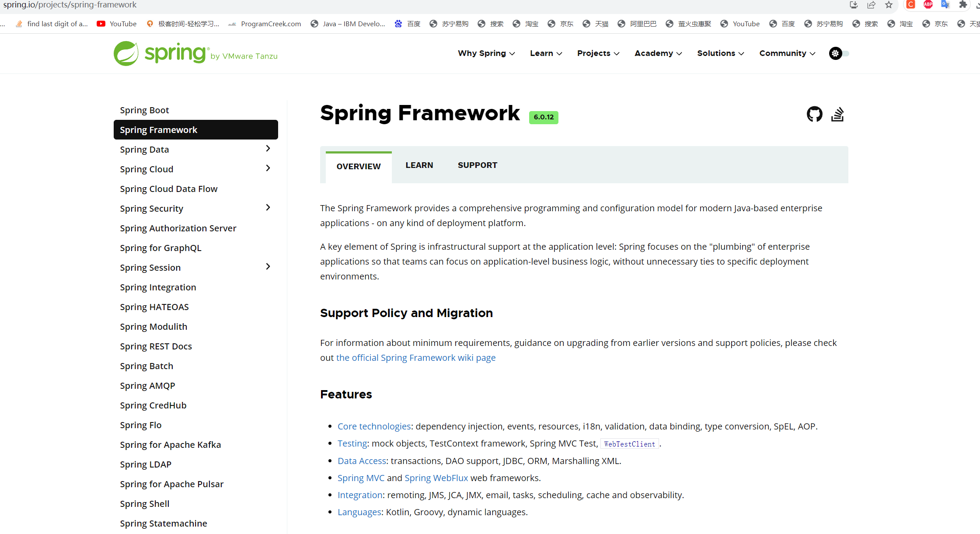Open the Core technologies link
980x534 pixels.
[x=374, y=426]
